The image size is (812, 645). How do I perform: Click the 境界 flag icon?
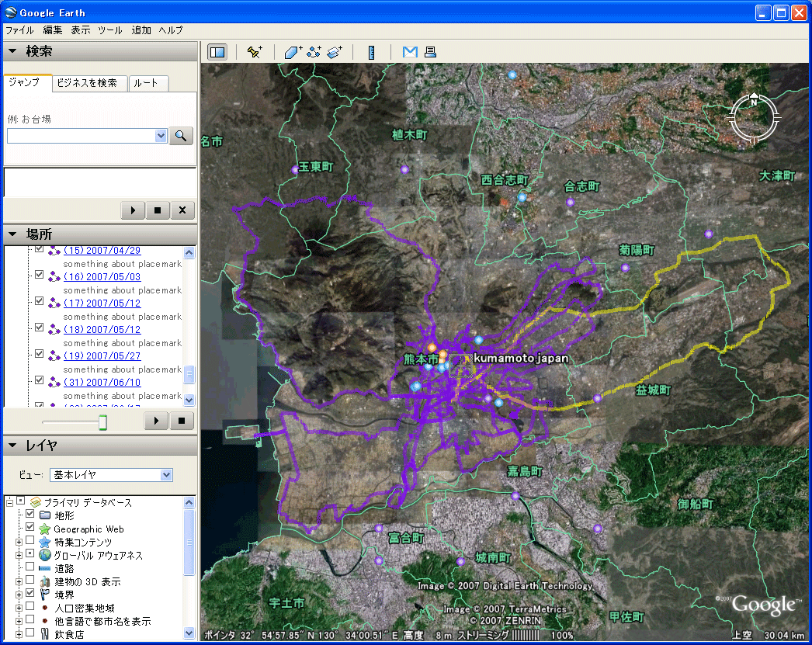click(x=44, y=595)
